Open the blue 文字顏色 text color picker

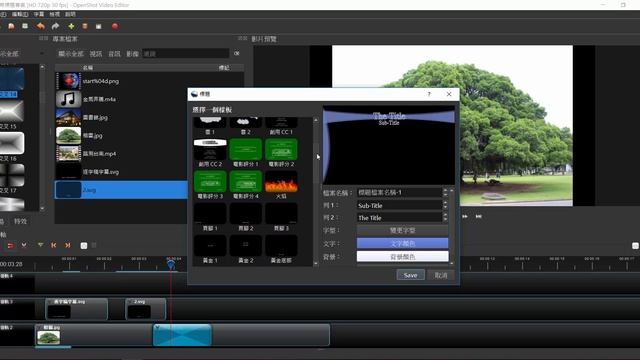[x=402, y=244]
